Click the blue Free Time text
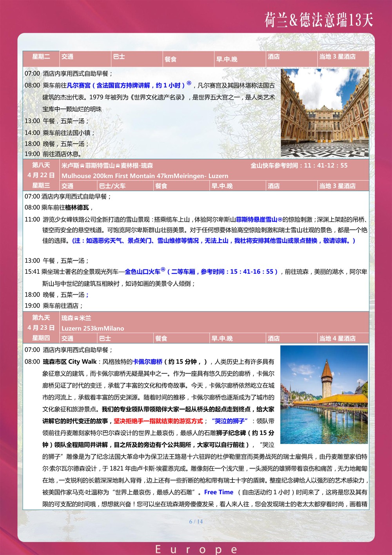The width and height of the screenshot is (392, 555). coord(218,492)
